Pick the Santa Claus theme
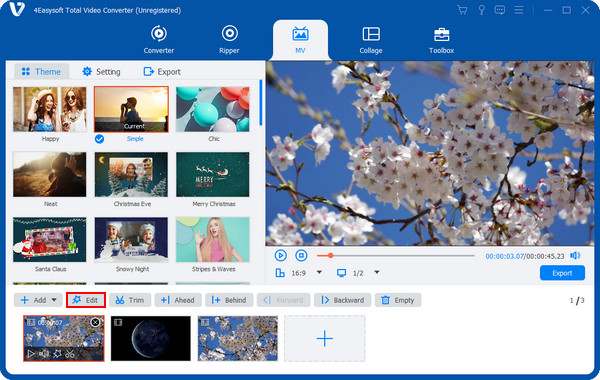Screen dimensions: 600x380 (50, 240)
